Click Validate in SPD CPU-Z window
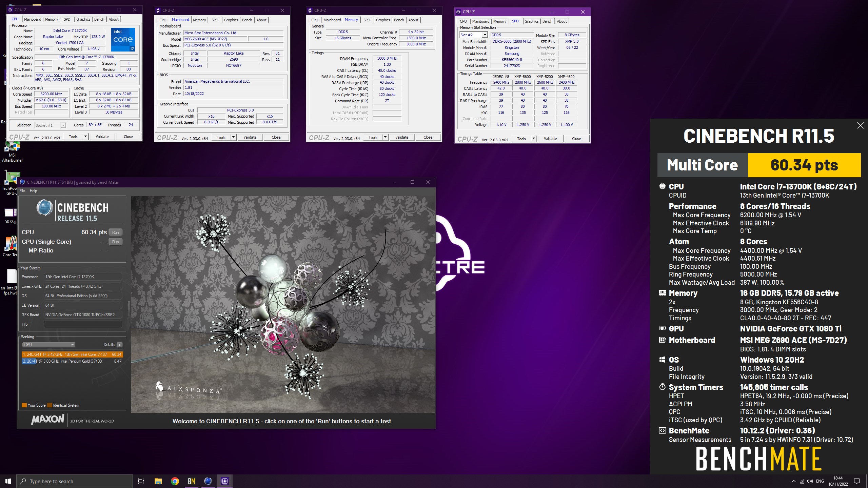Viewport: 868px width, 488px height. [550, 139]
